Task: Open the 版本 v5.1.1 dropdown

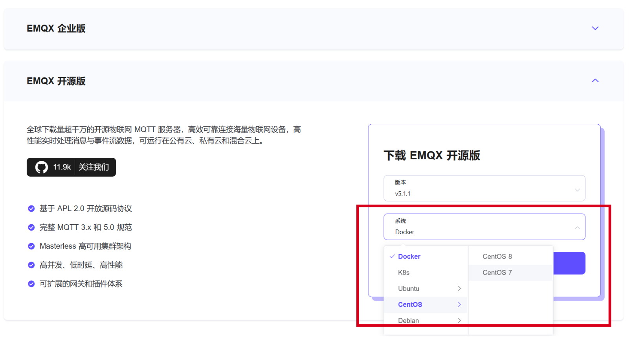Action: pyautogui.click(x=484, y=188)
